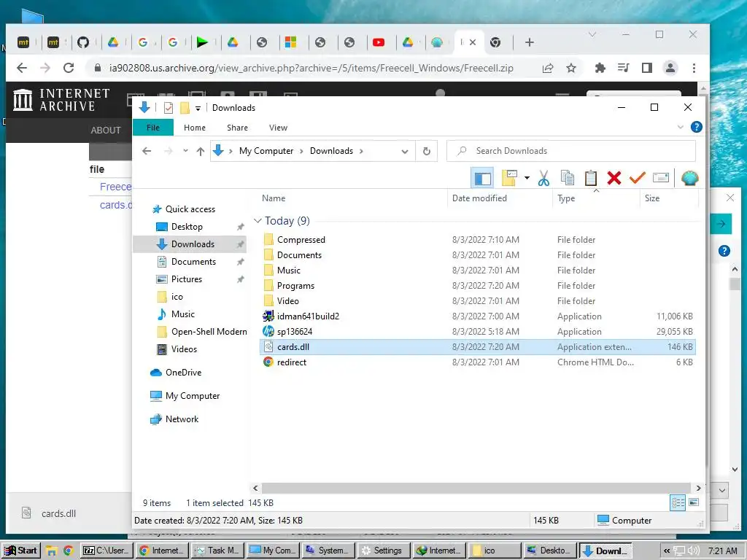The height and width of the screenshot is (560, 747).
Task: Open dropdown arrow beside folder options icon
Action: click(527, 178)
